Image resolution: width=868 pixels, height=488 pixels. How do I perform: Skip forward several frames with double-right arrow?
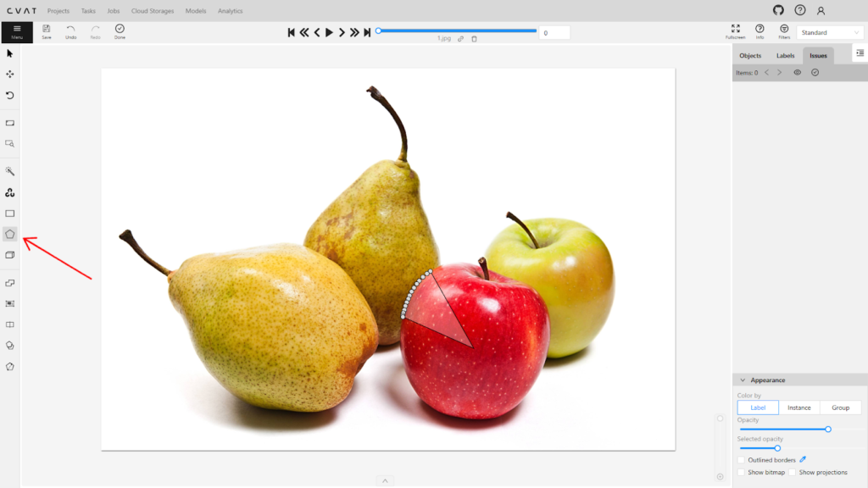click(354, 33)
